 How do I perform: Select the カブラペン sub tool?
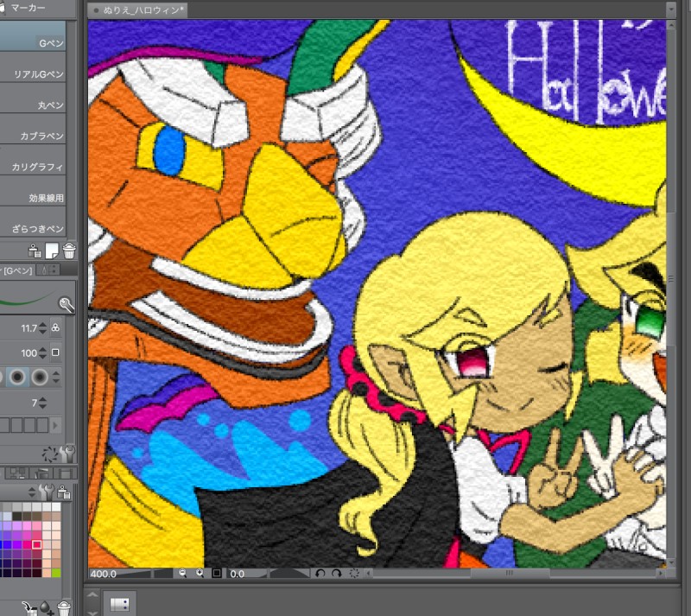[x=33, y=129]
